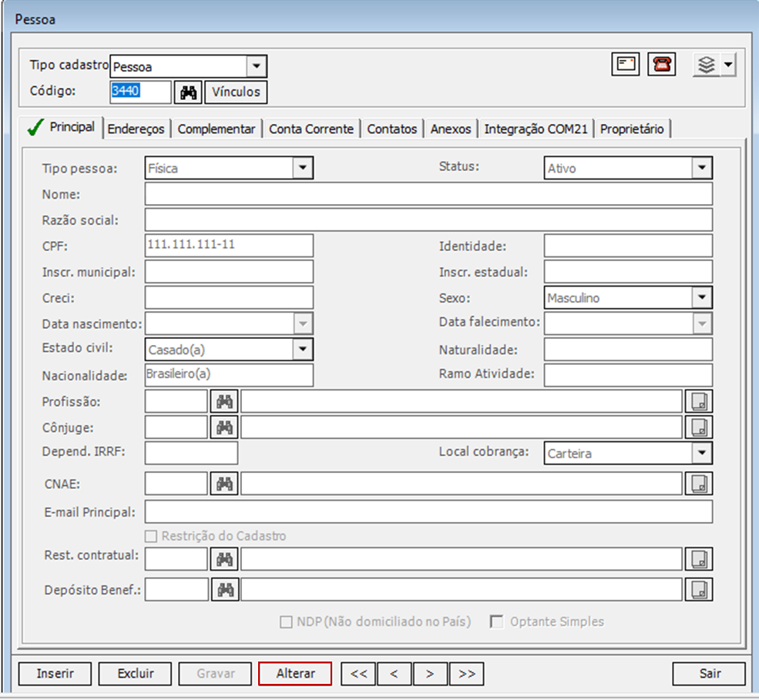Click the red telephone icon
759x700 pixels.
(662, 65)
